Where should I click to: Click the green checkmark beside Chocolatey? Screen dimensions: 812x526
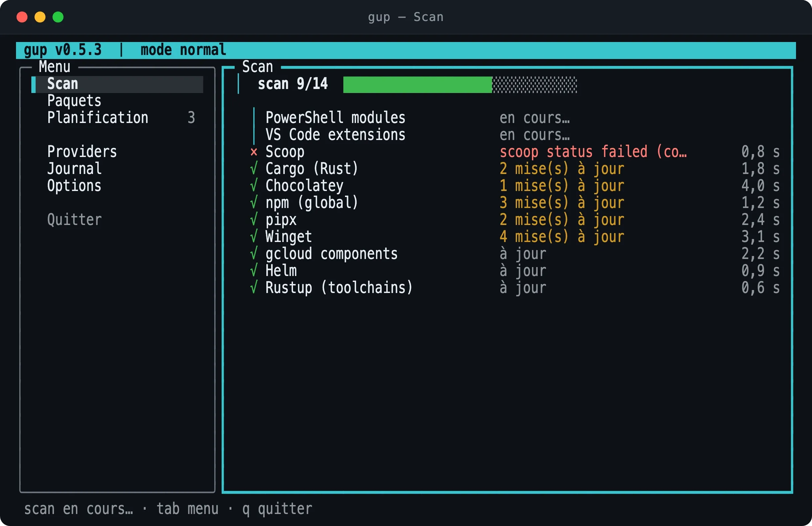(x=253, y=186)
